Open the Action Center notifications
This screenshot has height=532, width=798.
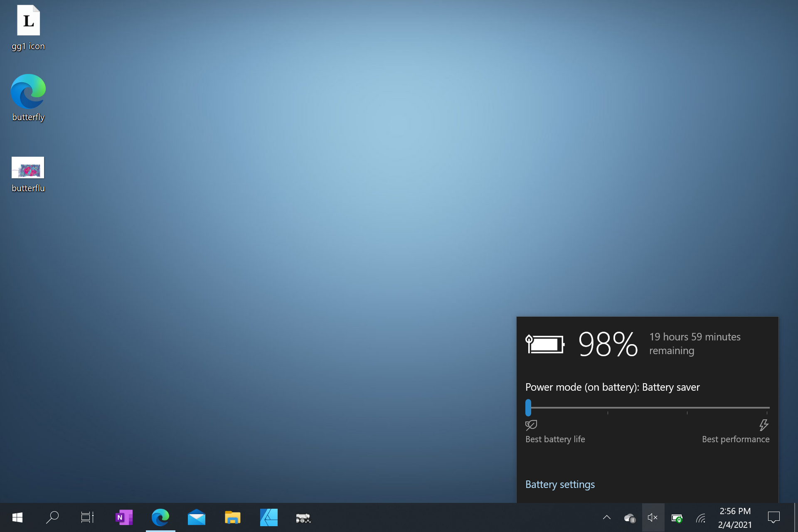773,517
